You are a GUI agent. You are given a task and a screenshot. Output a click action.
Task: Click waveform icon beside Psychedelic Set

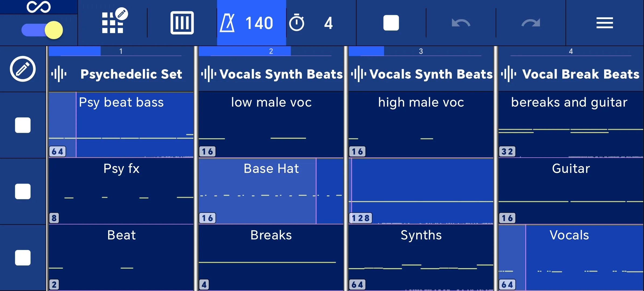(x=59, y=74)
